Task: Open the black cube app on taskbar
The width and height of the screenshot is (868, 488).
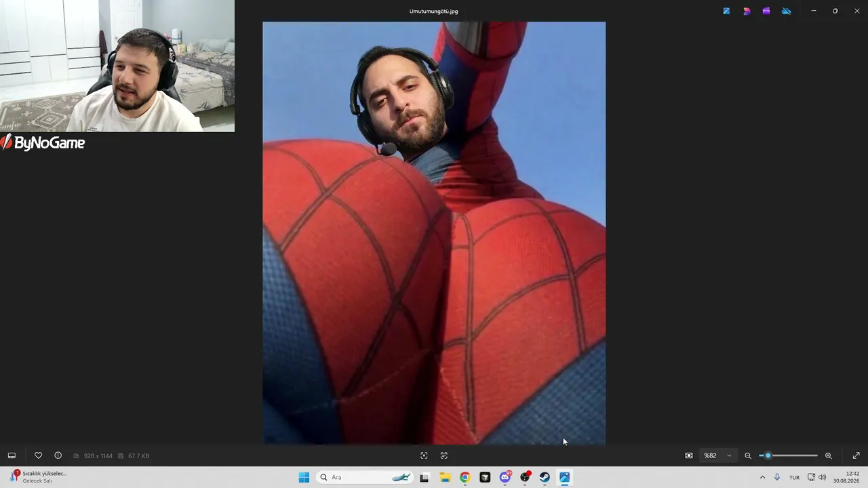Action: (x=485, y=477)
